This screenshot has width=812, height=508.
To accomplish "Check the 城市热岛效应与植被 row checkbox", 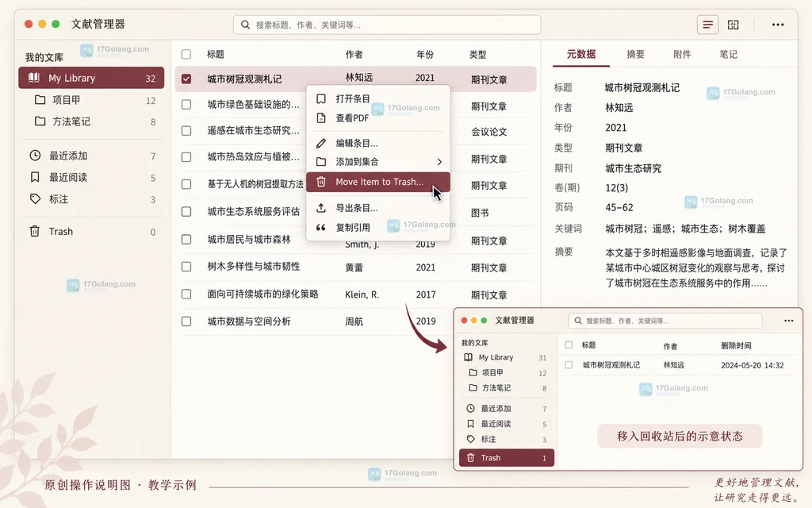I will (186, 157).
